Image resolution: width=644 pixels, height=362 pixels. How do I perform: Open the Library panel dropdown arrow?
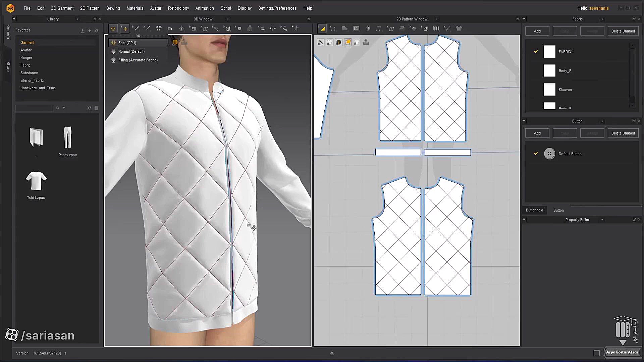point(77,19)
